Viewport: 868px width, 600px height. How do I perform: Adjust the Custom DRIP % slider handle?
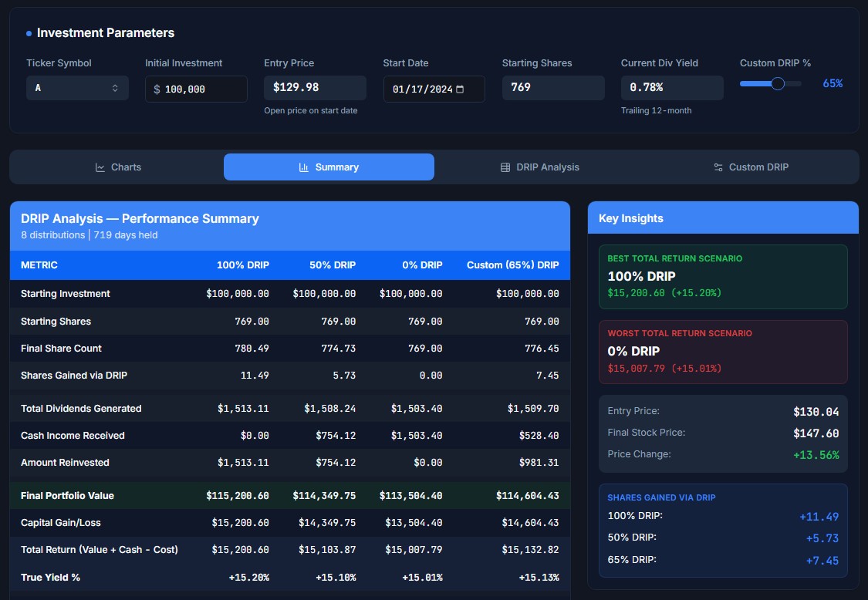coord(778,83)
